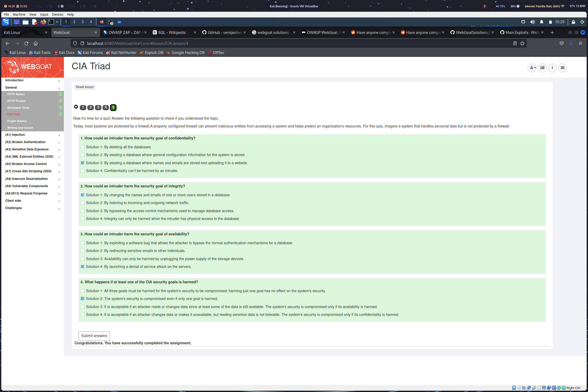Open the Devices menu in VirtualBox
The width and height of the screenshot is (588, 392).
(x=57, y=15)
